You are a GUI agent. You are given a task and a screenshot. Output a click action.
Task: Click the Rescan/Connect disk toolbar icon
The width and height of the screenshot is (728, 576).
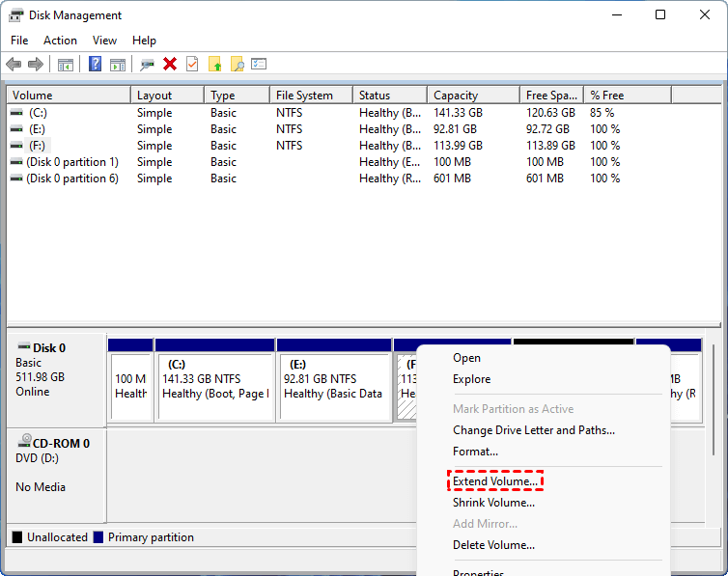coord(147,65)
